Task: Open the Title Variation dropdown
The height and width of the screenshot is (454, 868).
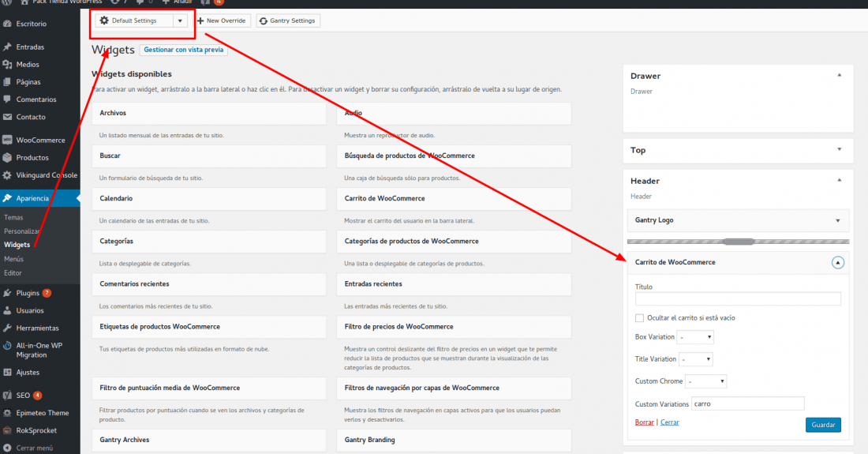Action: click(697, 359)
